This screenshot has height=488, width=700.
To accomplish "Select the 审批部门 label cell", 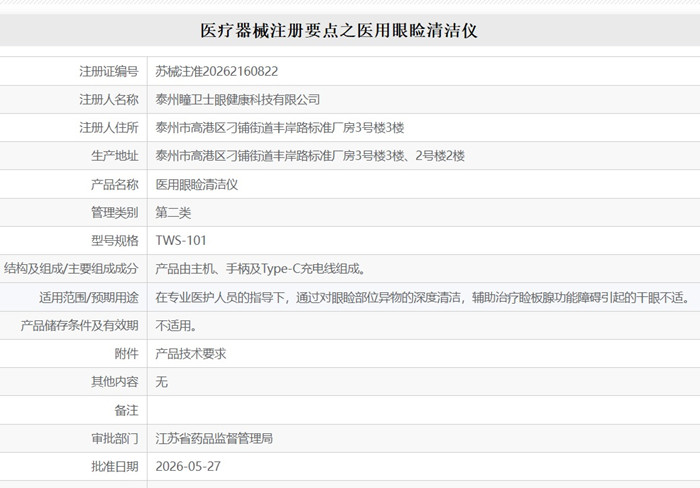I will (x=114, y=438).
